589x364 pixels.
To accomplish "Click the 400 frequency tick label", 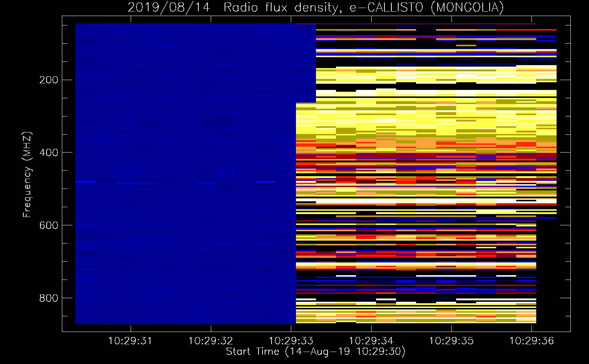I will coord(49,153).
